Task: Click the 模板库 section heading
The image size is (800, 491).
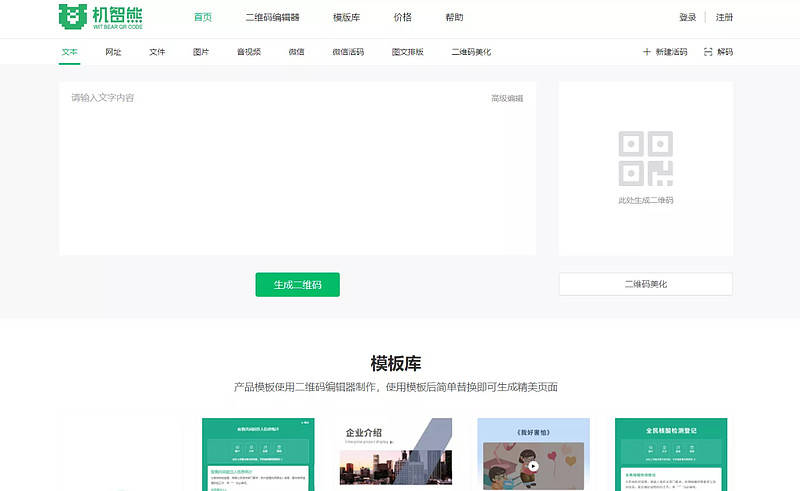Action: [396, 363]
